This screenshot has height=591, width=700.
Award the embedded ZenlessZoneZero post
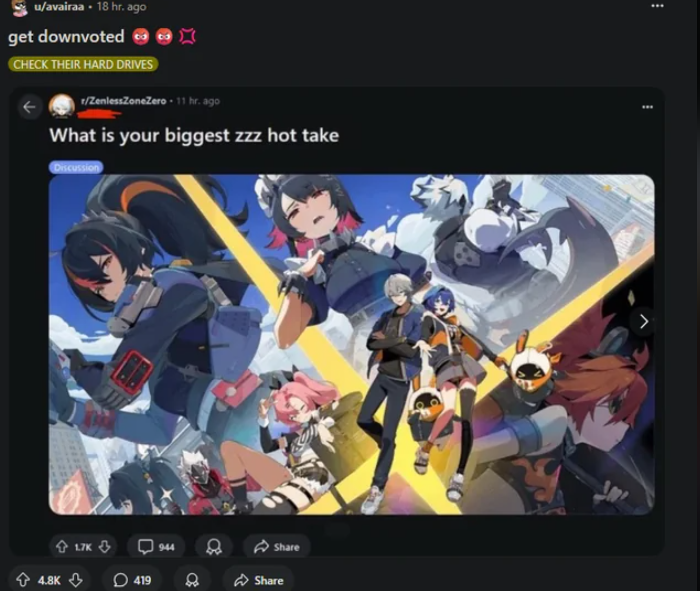pyautogui.click(x=214, y=546)
